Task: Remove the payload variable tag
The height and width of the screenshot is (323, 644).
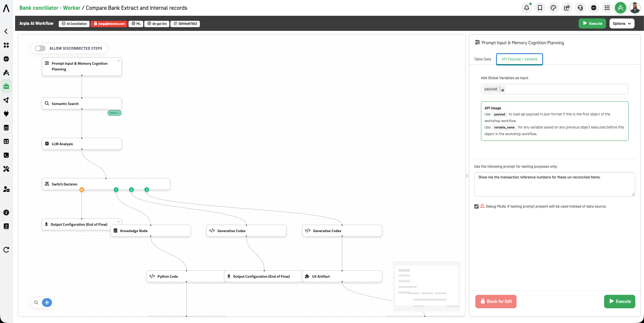Action: click(x=502, y=90)
